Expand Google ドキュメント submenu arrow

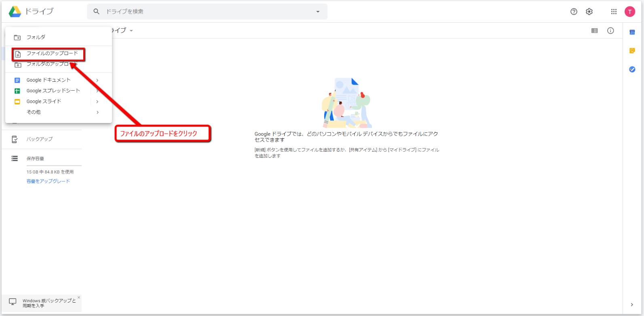97,80
